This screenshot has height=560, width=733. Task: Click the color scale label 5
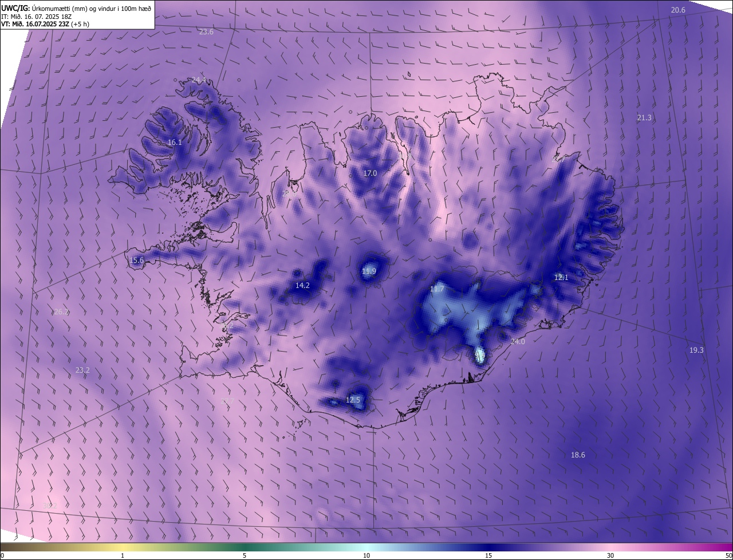(x=245, y=555)
